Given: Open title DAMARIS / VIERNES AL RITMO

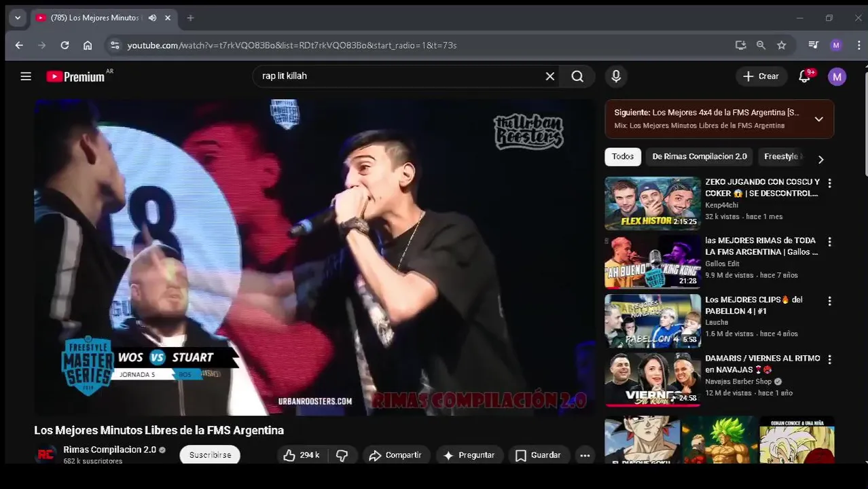Looking at the screenshot, I should click(x=762, y=363).
